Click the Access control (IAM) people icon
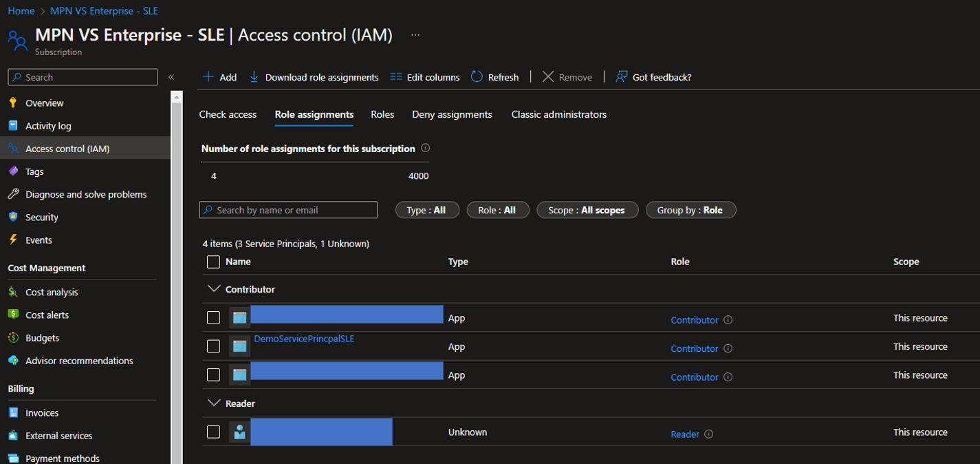Viewport: 980px width, 464px height. click(x=13, y=148)
